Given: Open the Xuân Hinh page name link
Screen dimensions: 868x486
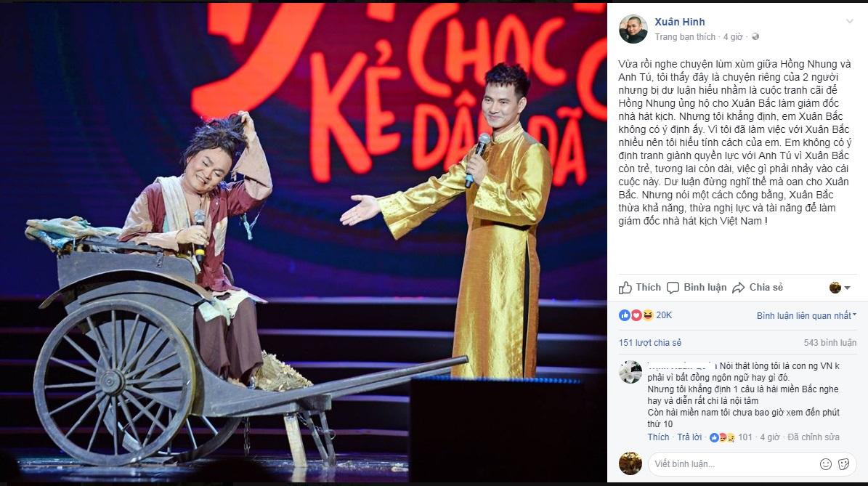Looking at the screenshot, I should click(x=680, y=22).
